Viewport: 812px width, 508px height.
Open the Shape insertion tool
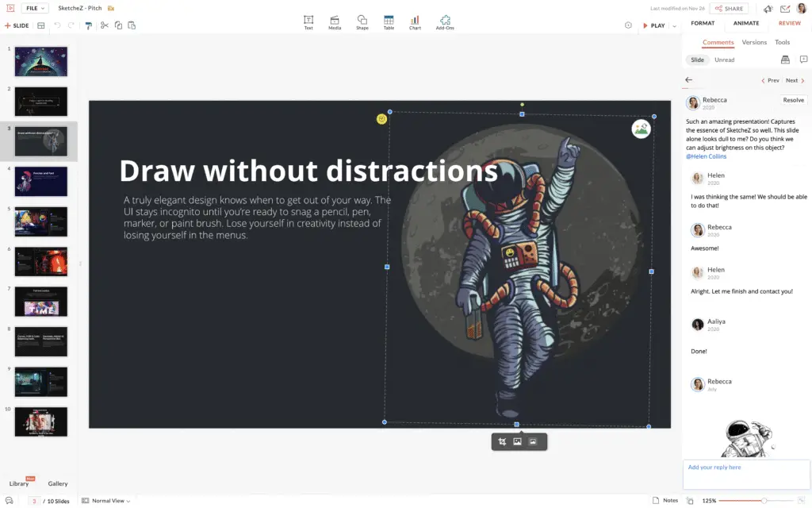tap(362, 21)
